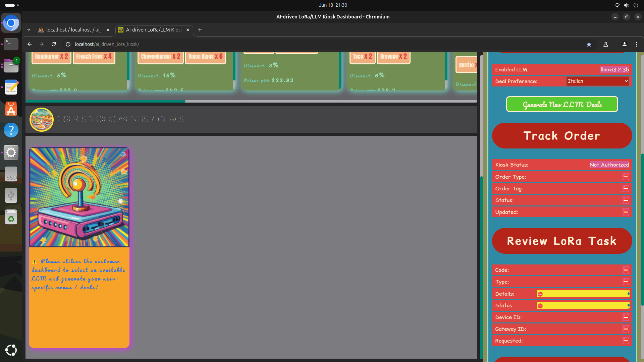Reload the kiosk dashboard page

coord(54,44)
